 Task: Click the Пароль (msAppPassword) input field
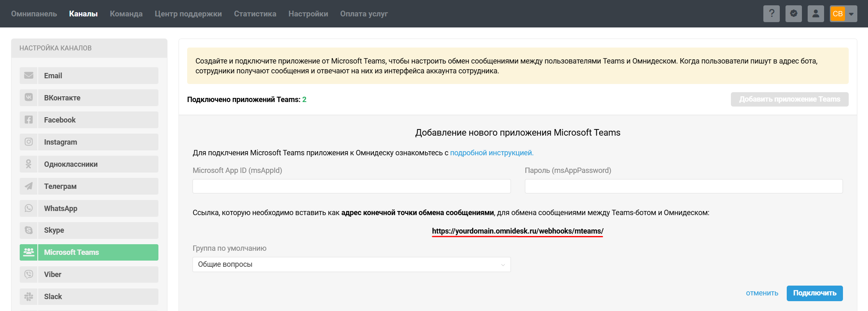pyautogui.click(x=684, y=186)
